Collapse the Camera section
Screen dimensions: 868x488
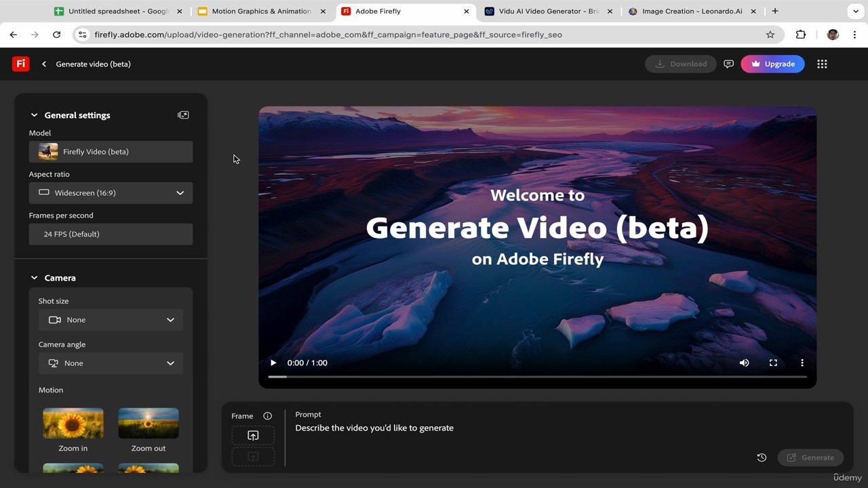click(34, 278)
